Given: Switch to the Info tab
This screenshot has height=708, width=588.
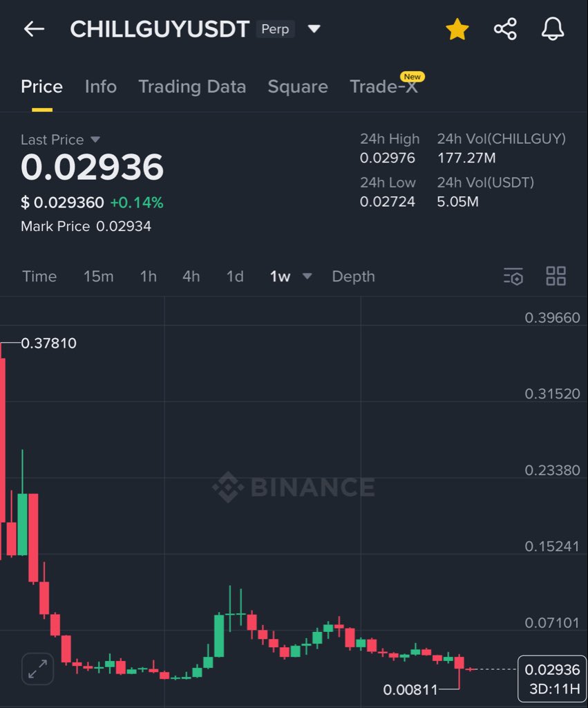Looking at the screenshot, I should coord(101,86).
